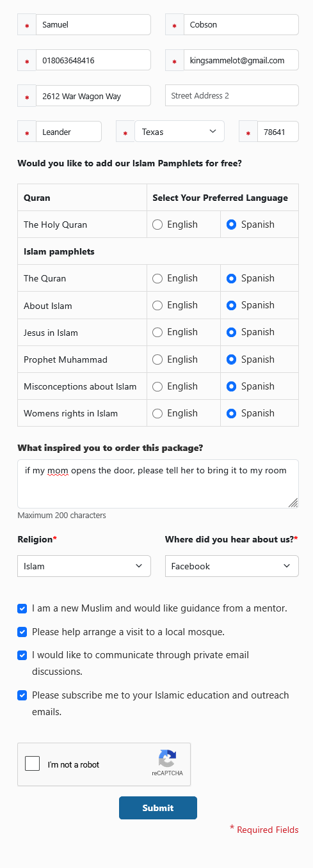Tick the I'm not a robot checkbox
313x868 pixels.
33,764
